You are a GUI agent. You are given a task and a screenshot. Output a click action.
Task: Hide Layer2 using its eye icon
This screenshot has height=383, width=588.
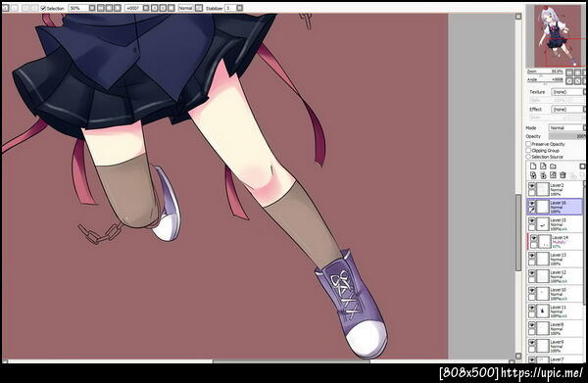[532, 186]
